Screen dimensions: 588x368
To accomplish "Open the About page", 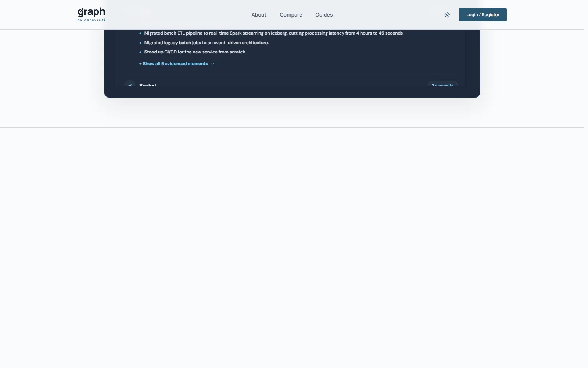I will point(259,15).
